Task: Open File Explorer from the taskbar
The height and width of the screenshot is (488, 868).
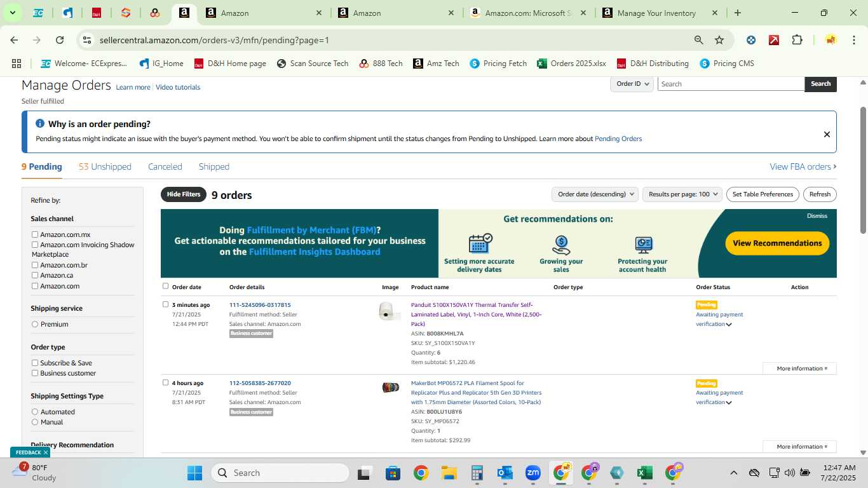Action: 449,473
